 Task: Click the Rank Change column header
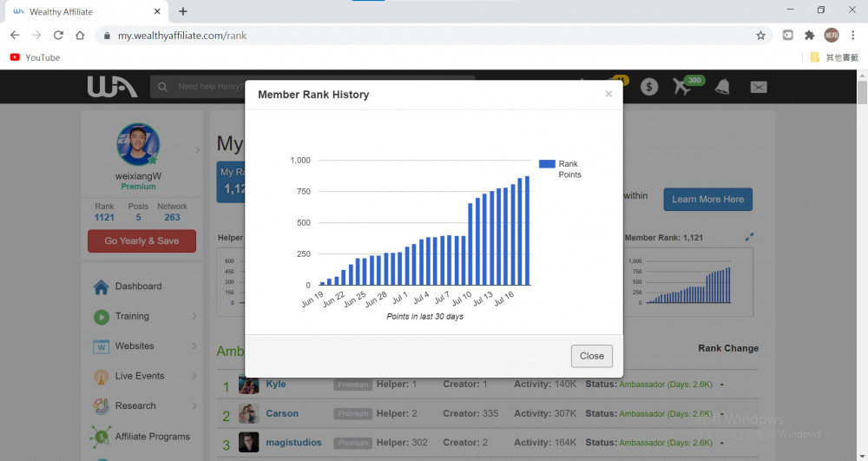pos(728,348)
